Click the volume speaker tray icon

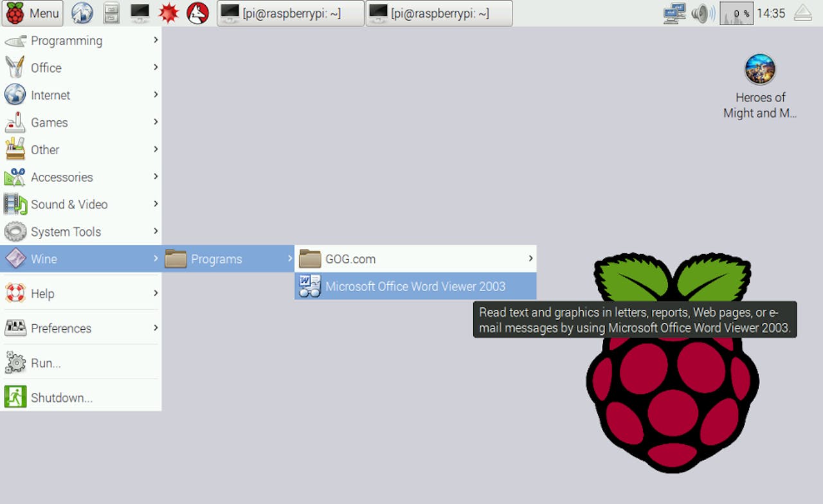pos(703,13)
